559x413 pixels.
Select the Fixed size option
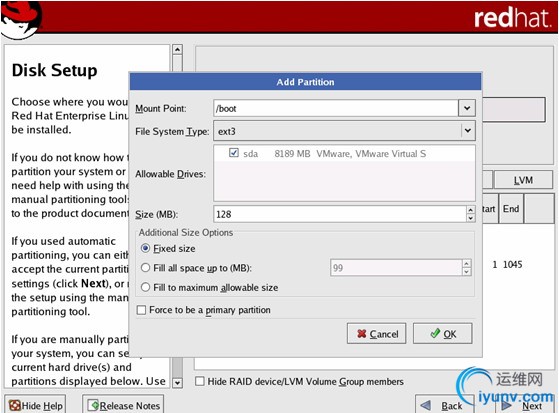pyautogui.click(x=168, y=248)
